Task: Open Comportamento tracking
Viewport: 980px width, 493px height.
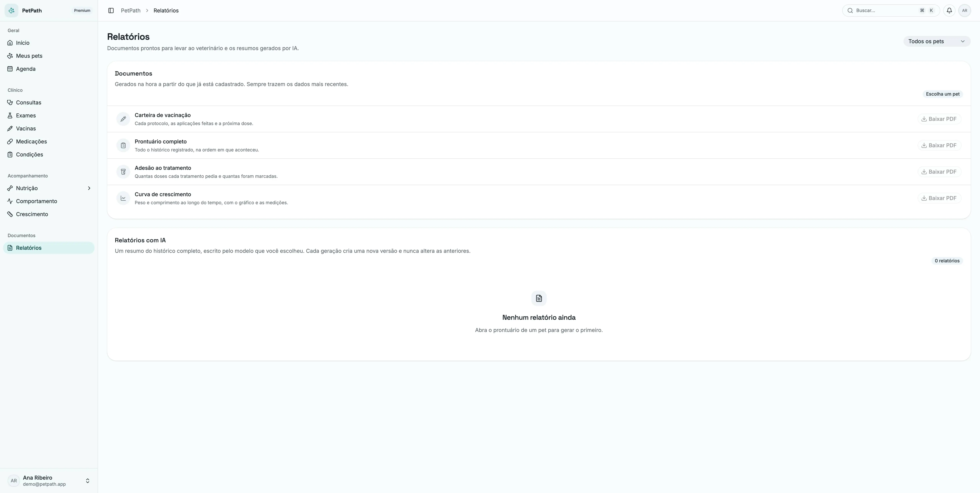Action: pos(49,201)
